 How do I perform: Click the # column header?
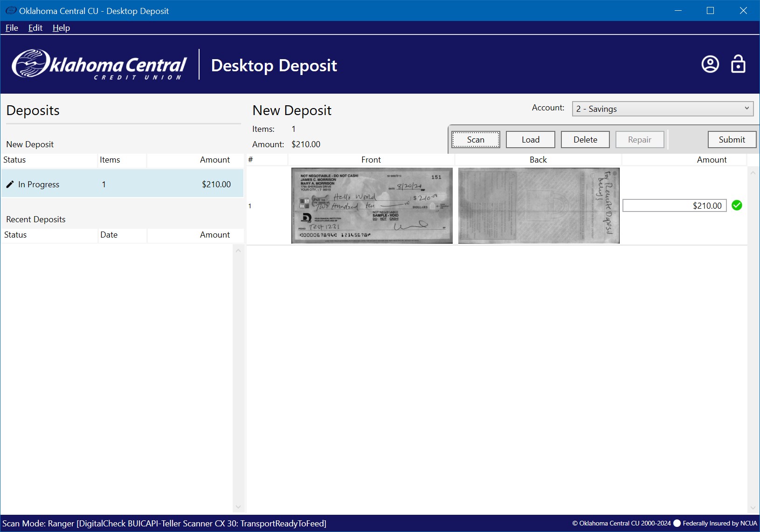[267, 160]
